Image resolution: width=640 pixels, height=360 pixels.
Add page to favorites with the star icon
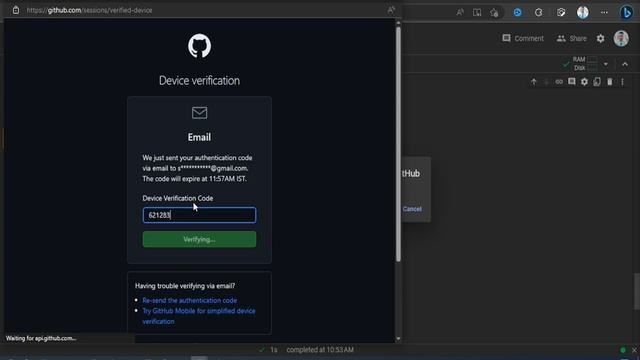(494, 13)
